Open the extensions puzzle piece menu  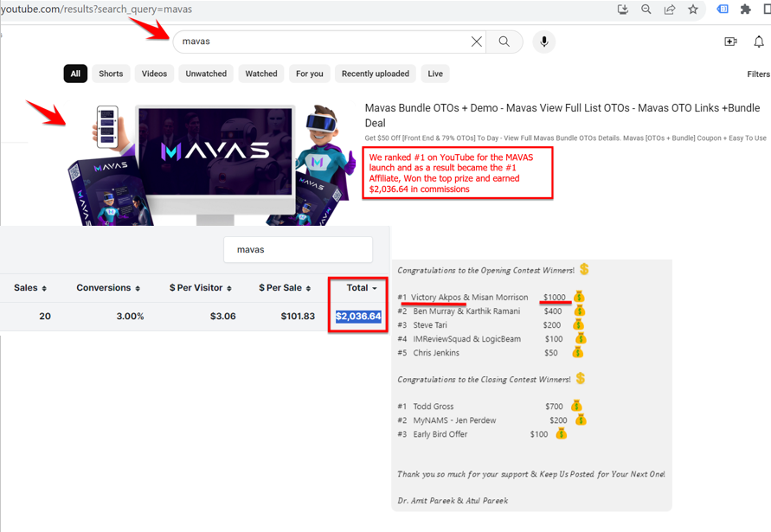[x=745, y=10]
